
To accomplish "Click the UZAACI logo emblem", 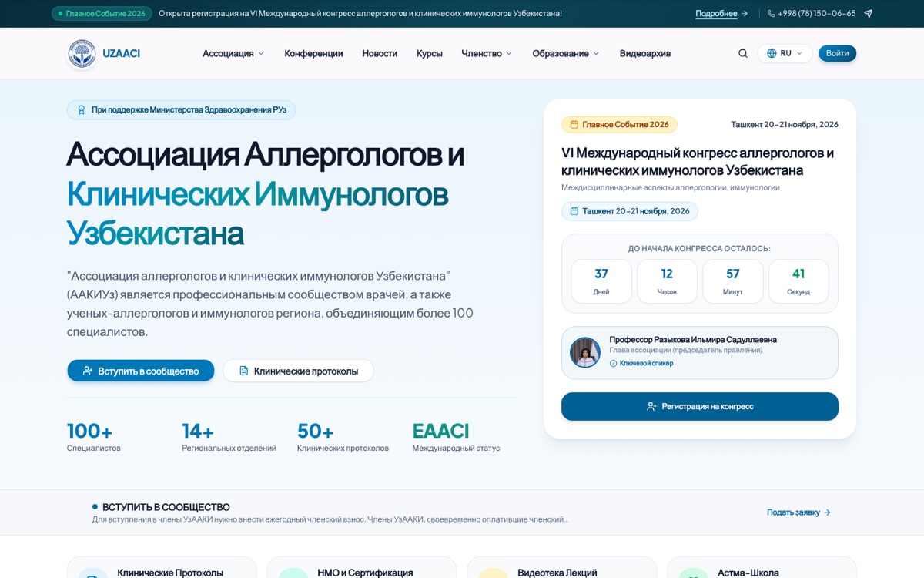I will (x=82, y=54).
